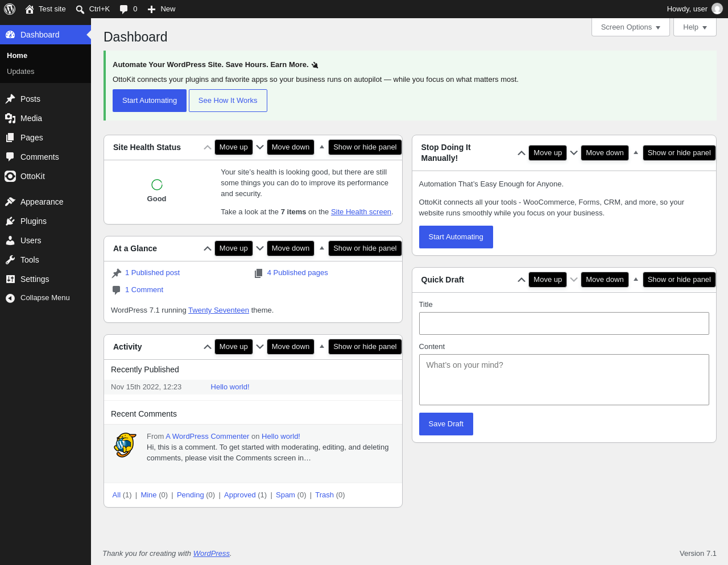Click the A WordPress Commenter link
The height and width of the screenshot is (565, 728).
(x=208, y=437)
